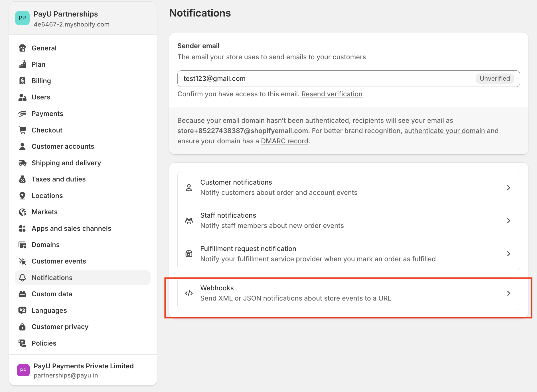The image size is (537, 392).
Task: Click the Webhooks code brackets icon
Action: point(189,293)
